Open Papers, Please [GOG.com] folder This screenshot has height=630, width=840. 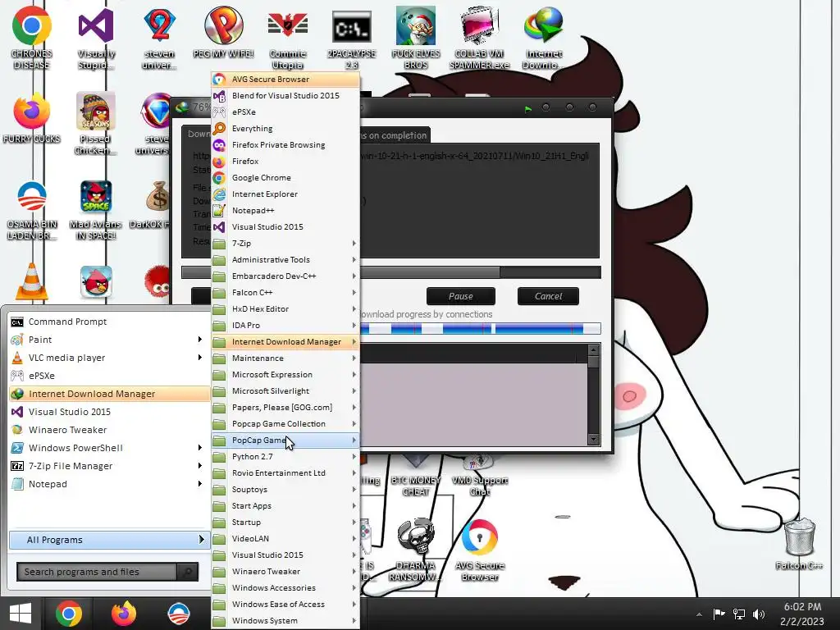[285, 407]
